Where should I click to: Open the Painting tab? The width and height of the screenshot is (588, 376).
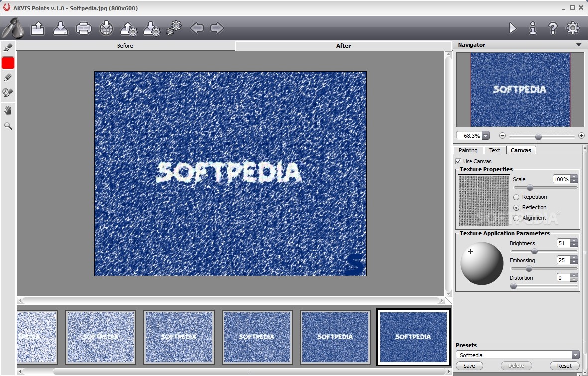(x=468, y=150)
